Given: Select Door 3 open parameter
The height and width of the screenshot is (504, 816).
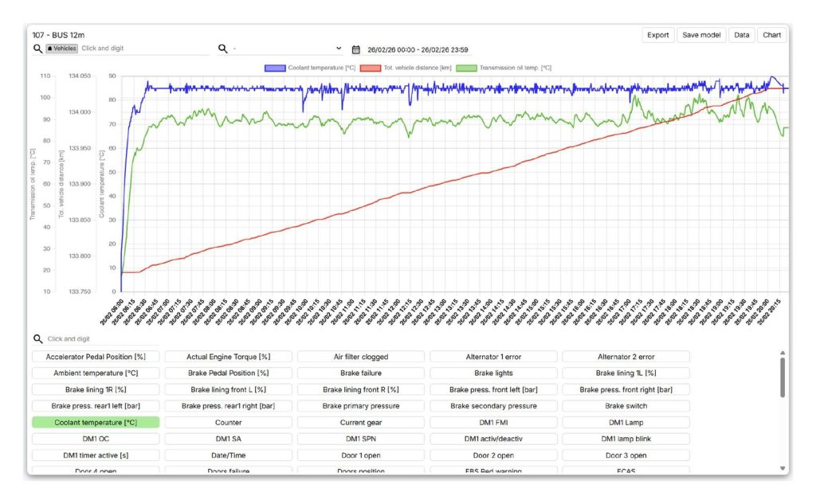Looking at the screenshot, I should [x=626, y=455].
